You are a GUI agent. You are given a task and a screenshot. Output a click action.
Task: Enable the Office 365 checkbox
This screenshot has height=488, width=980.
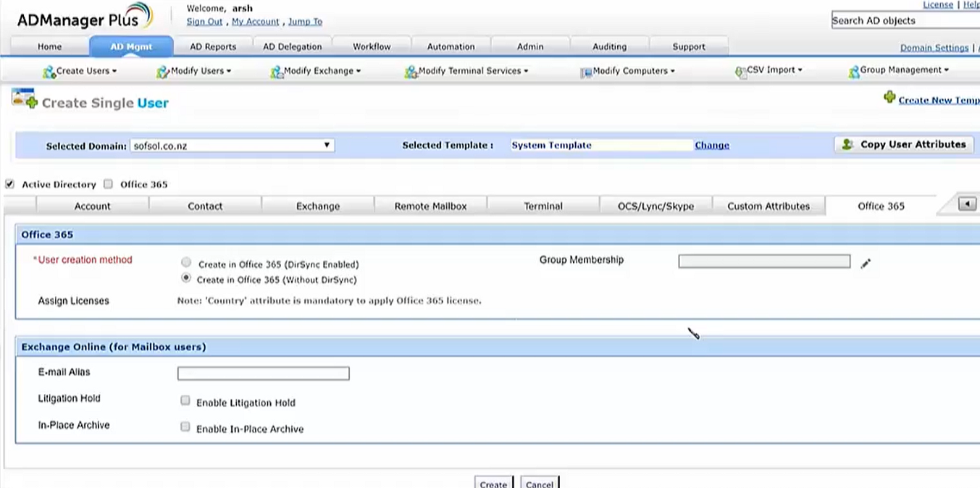[x=109, y=184]
